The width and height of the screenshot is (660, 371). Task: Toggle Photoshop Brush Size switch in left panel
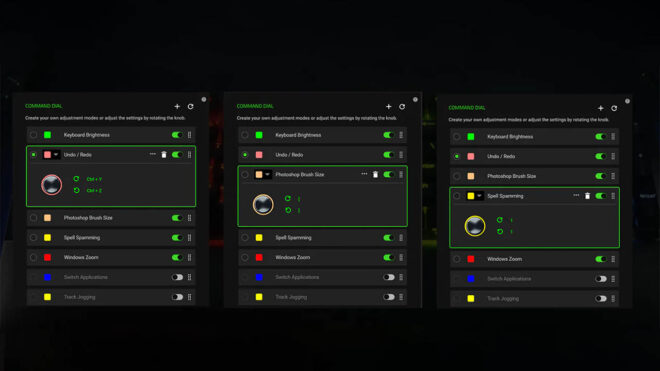(x=177, y=218)
